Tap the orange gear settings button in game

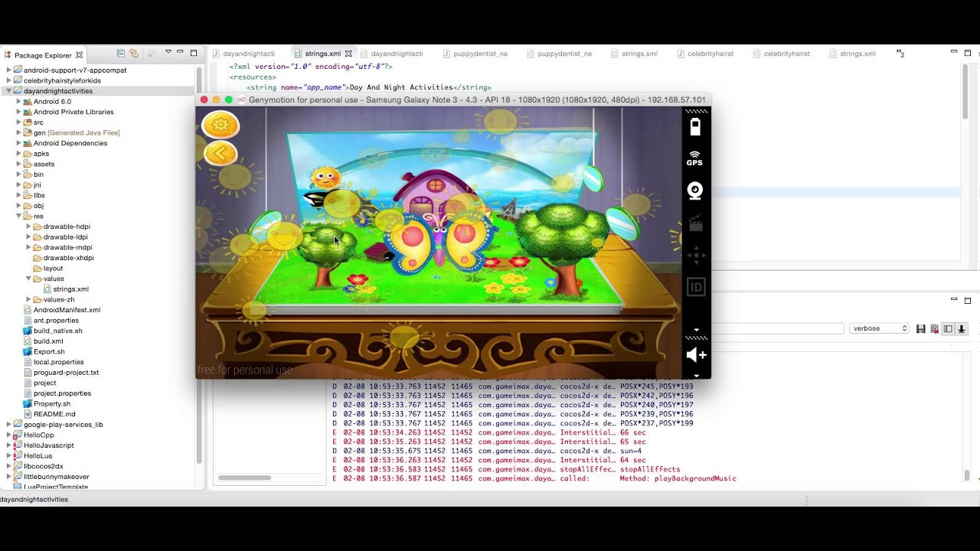point(220,125)
